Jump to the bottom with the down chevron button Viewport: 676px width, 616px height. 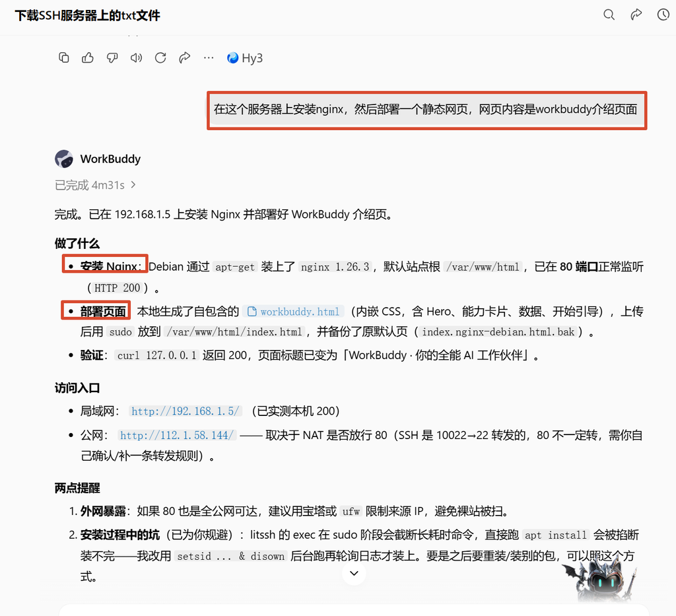pyautogui.click(x=354, y=573)
